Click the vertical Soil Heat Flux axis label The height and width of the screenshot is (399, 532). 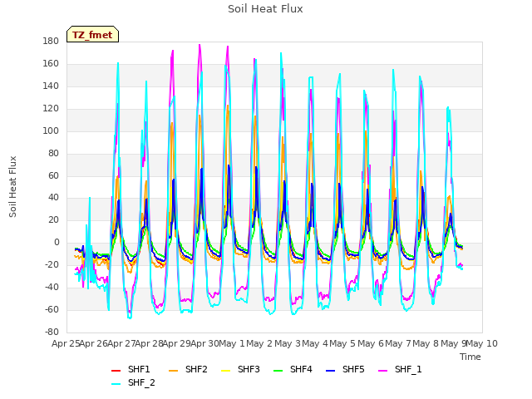(x=12, y=186)
